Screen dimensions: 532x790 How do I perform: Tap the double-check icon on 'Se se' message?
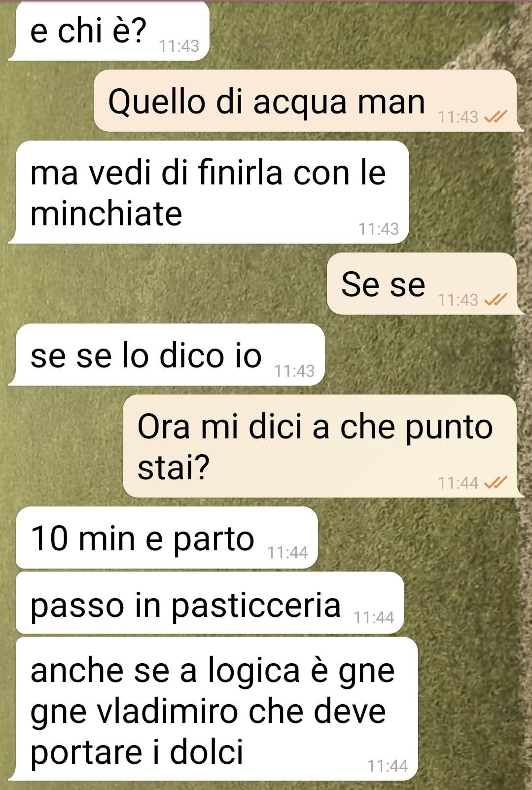(496, 299)
